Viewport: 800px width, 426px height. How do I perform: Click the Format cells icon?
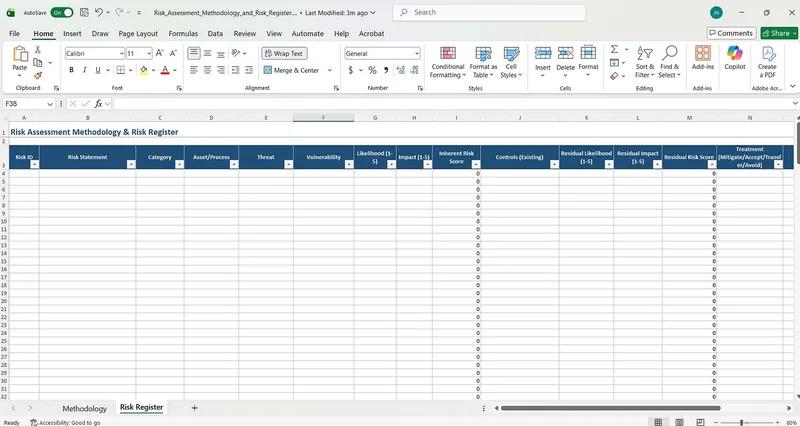588,53
